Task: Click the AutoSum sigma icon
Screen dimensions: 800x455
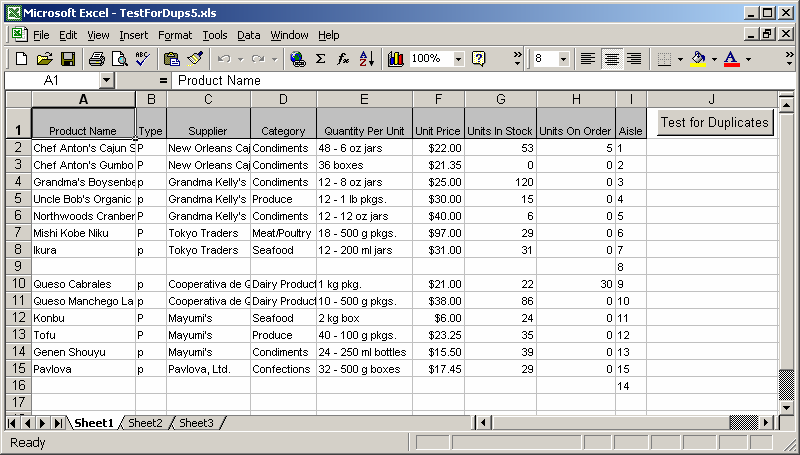Action: pyautogui.click(x=320, y=59)
